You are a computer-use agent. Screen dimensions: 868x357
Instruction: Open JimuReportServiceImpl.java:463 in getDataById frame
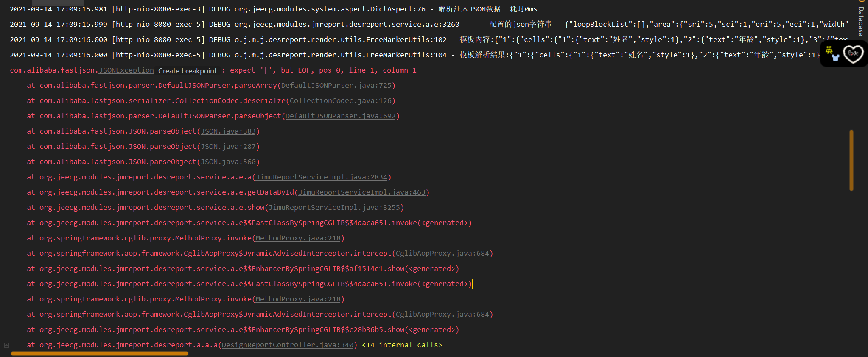tap(362, 192)
